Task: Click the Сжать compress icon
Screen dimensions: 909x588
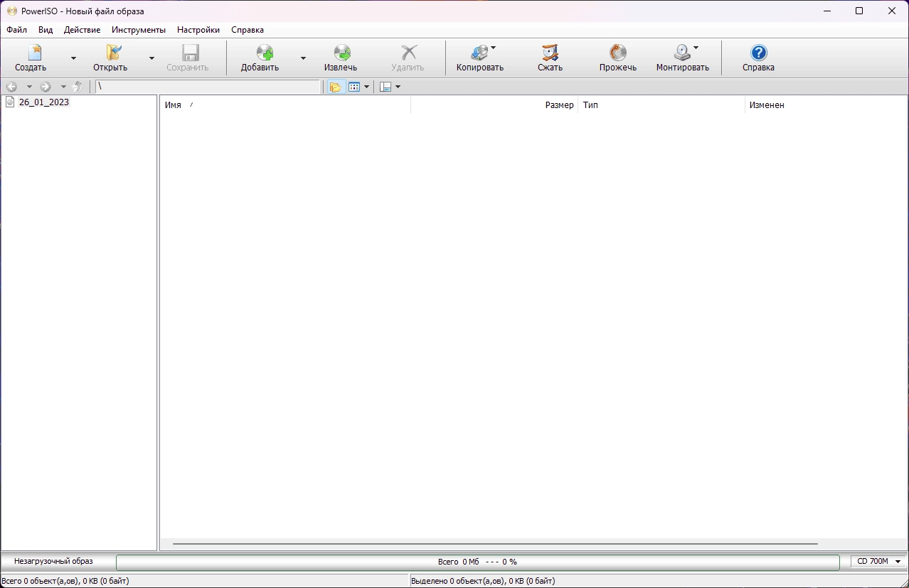Action: (550, 53)
